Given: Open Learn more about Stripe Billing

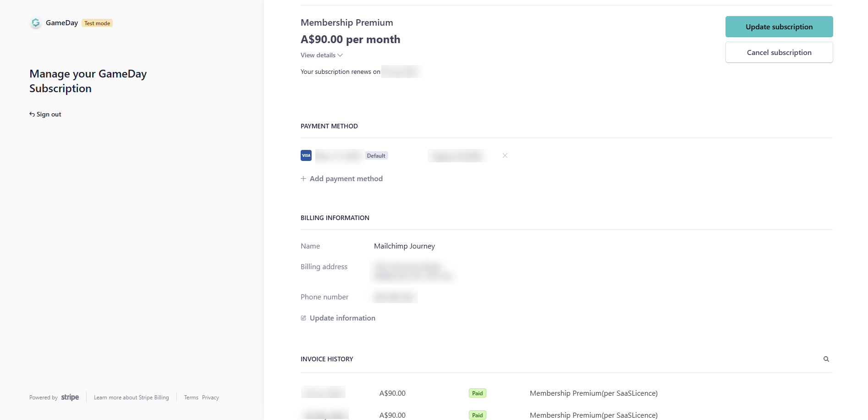Looking at the screenshot, I should 132,398.
